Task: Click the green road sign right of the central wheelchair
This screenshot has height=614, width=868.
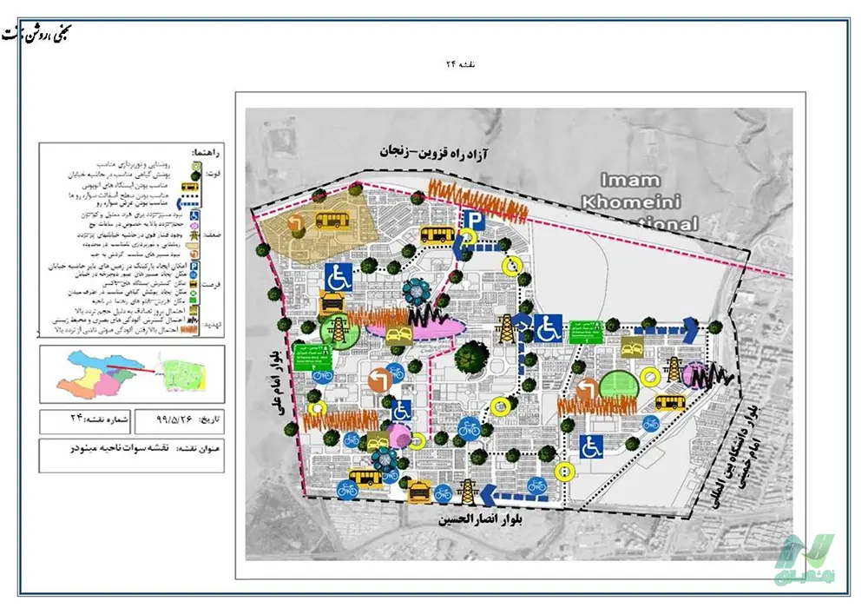Action: click(x=588, y=333)
